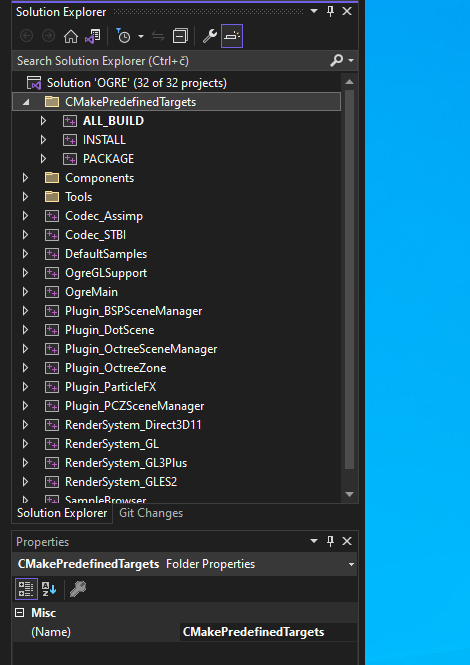Expand the Components folder node
Viewport: 470px width, 665px height.
(25, 178)
